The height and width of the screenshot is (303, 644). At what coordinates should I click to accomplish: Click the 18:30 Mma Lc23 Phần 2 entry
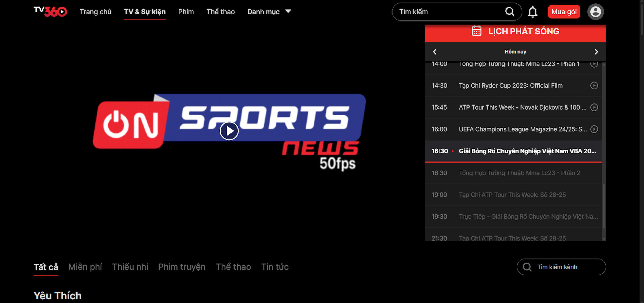click(513, 173)
